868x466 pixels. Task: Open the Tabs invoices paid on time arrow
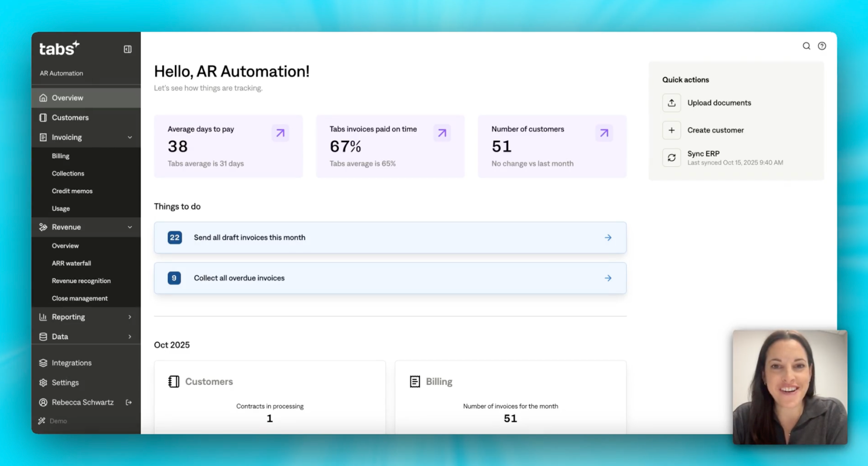coord(442,133)
